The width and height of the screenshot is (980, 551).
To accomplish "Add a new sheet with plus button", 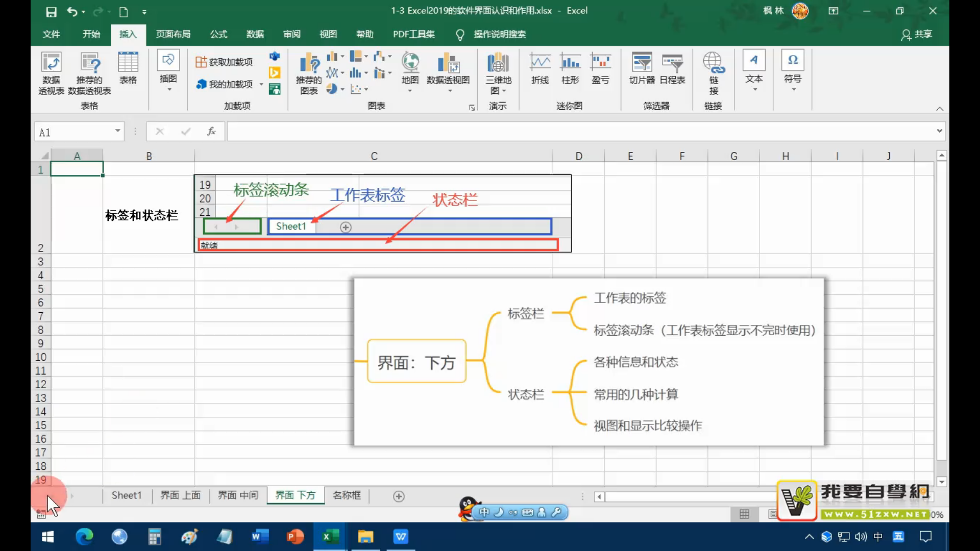I will point(399,496).
